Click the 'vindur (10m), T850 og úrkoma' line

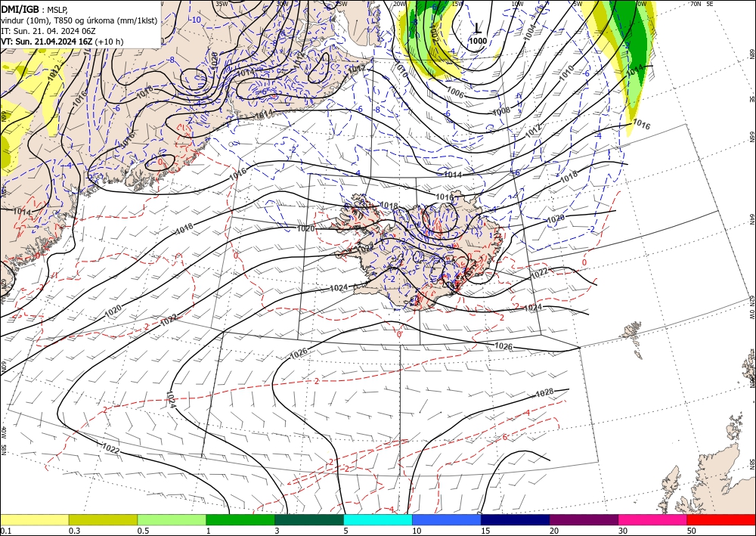click(79, 20)
